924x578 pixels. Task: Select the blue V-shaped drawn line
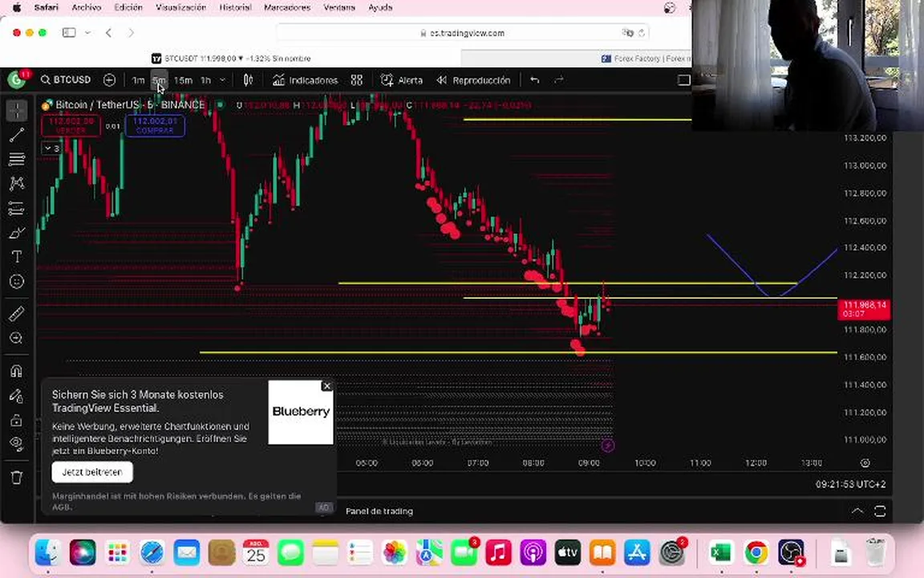(772, 266)
